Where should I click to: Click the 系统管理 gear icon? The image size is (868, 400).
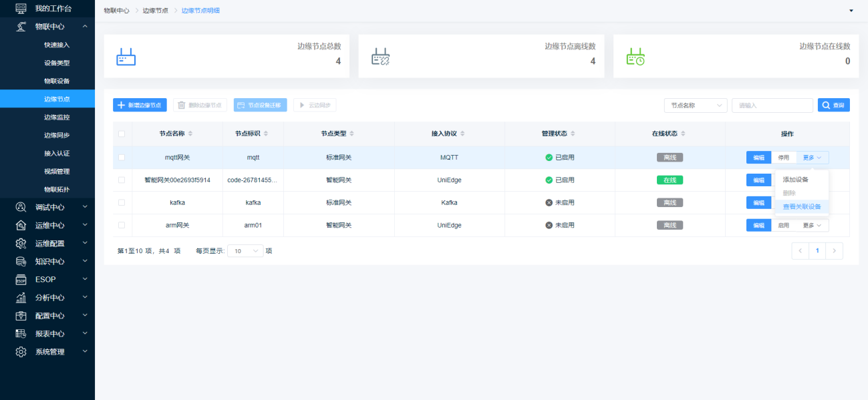[21, 351]
